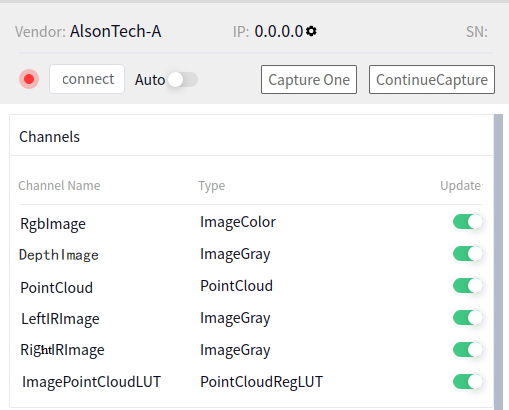Click the Channel Name column header

click(x=59, y=186)
